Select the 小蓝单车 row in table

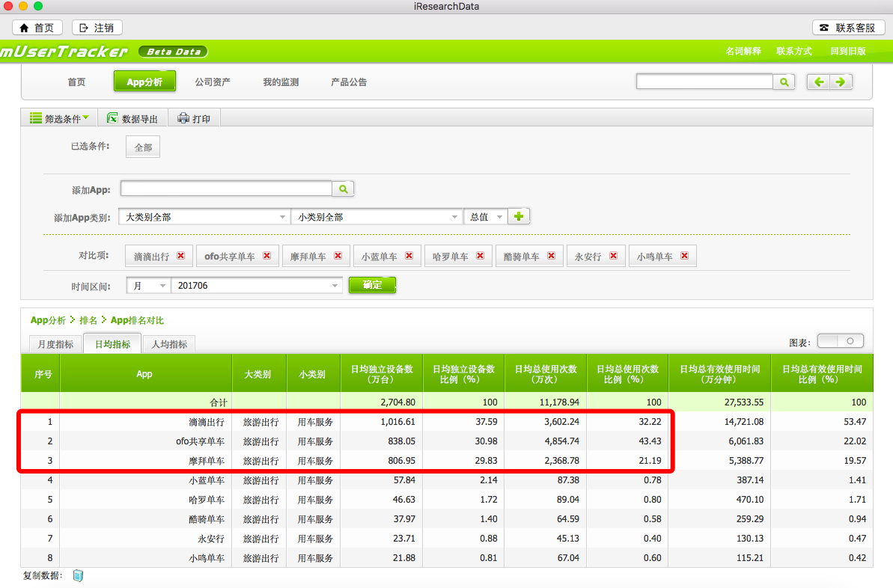tap(447, 480)
